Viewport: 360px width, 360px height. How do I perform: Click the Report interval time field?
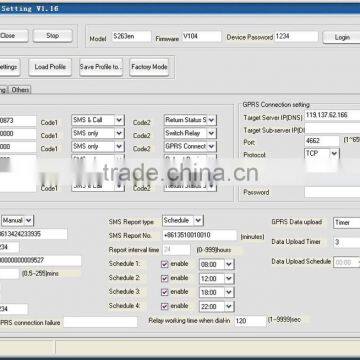(176, 250)
